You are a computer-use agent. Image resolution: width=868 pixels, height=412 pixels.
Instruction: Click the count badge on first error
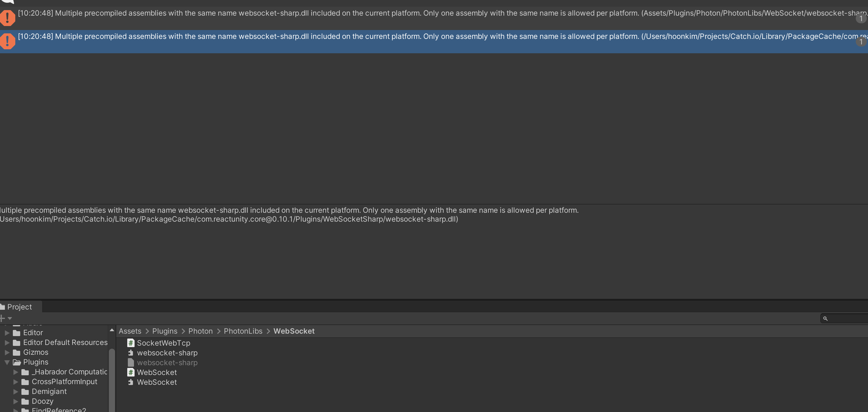coord(861,19)
